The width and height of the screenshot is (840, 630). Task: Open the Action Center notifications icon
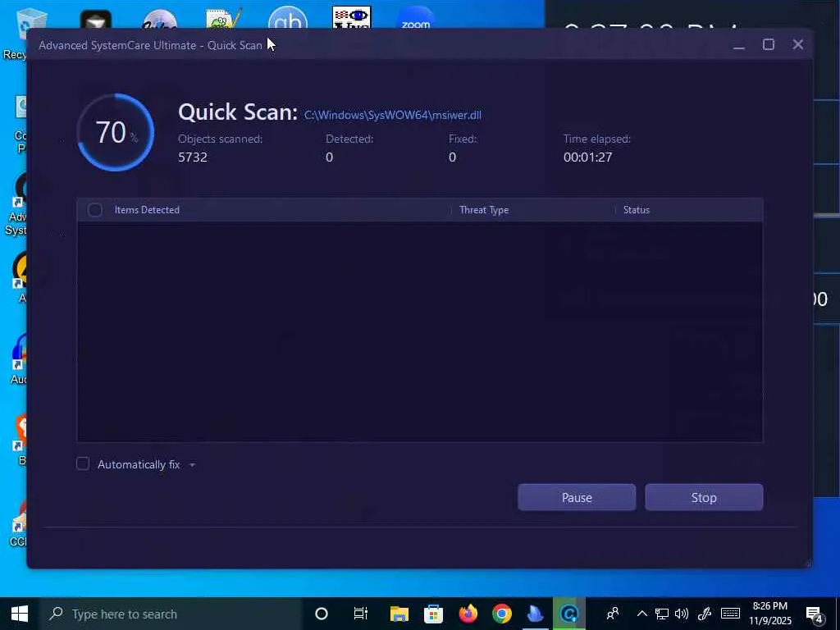tap(814, 614)
